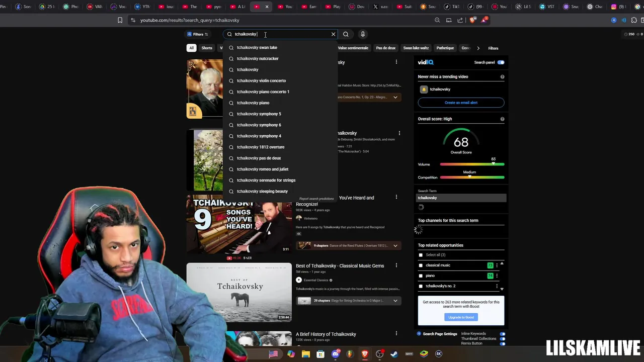Image resolution: width=644 pixels, height=362 pixels.
Task: Check the 'classical music' keyword checkbox
Action: [421, 265]
